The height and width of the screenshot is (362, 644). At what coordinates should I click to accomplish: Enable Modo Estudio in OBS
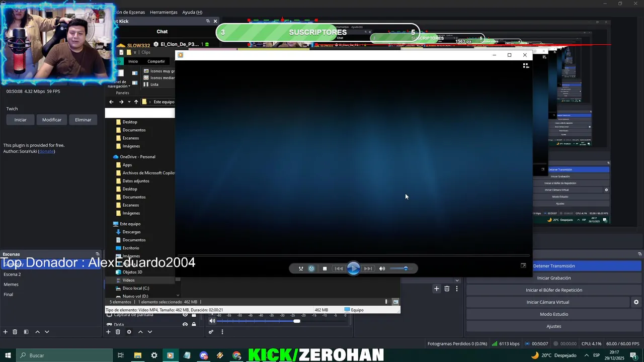(553, 314)
